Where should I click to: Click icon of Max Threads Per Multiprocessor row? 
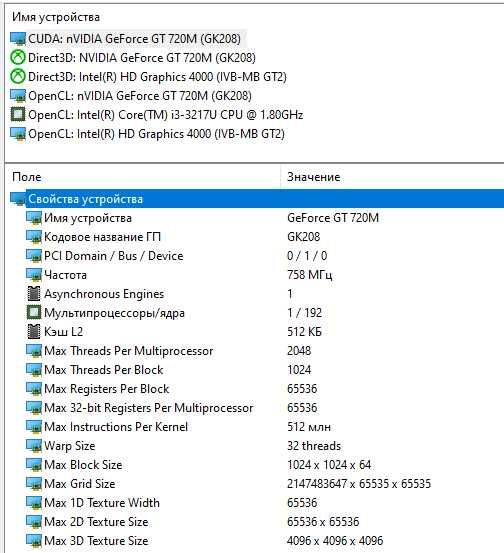pos(34,351)
